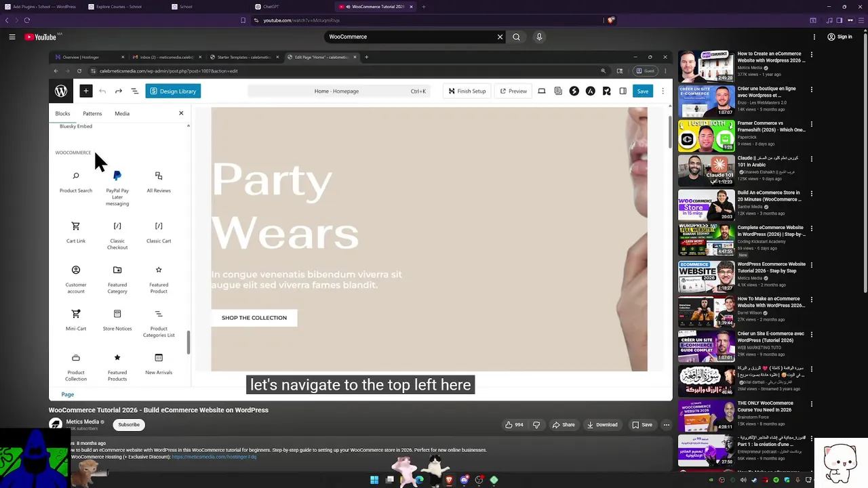Click the Spectra lightning icon in the toolbar

[574, 91]
